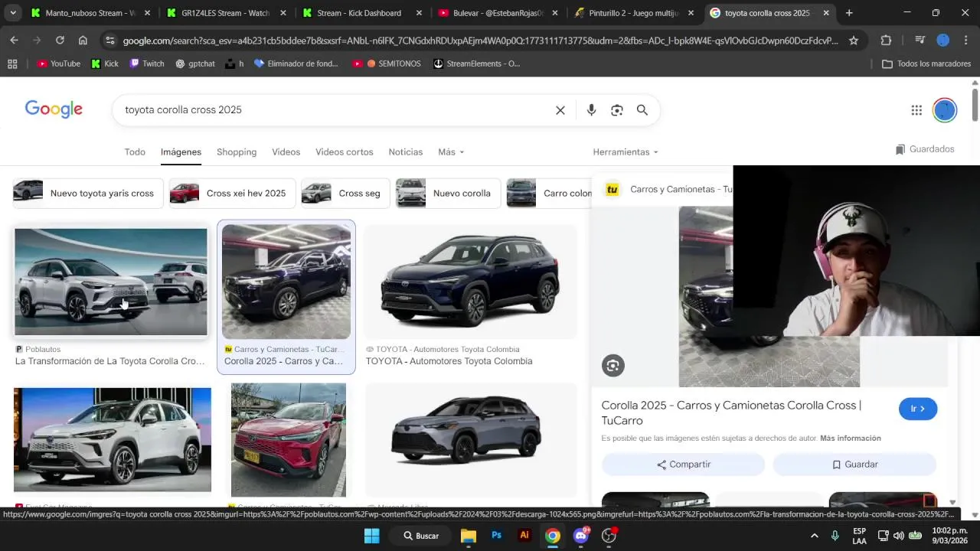Viewport: 980px width, 551px height.
Task: Select the Cross xei hev 2025 chip
Action: pos(230,194)
